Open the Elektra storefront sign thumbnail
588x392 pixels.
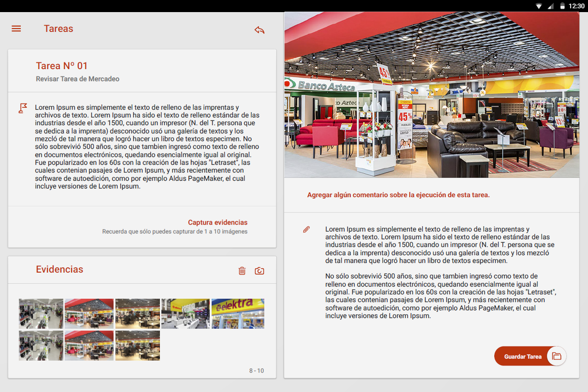[x=238, y=314]
